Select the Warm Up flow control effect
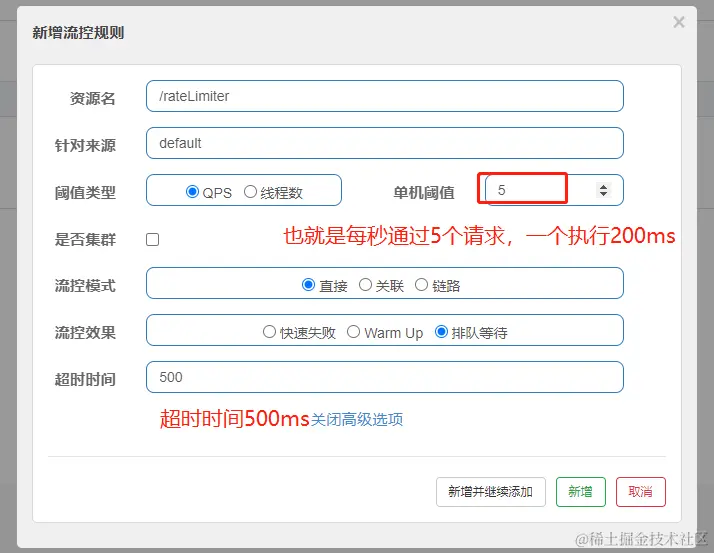The width and height of the screenshot is (714, 553). point(353,332)
